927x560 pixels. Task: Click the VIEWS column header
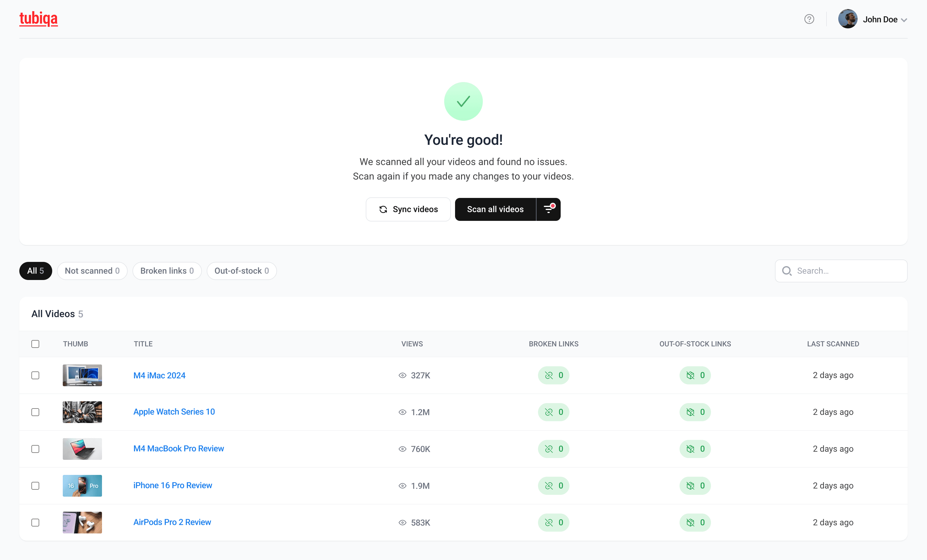[x=412, y=344]
